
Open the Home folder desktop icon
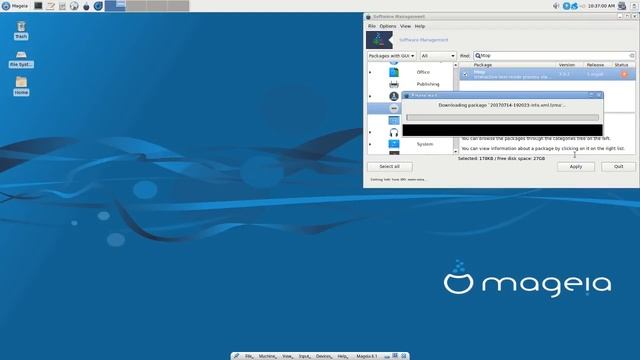tap(21, 87)
